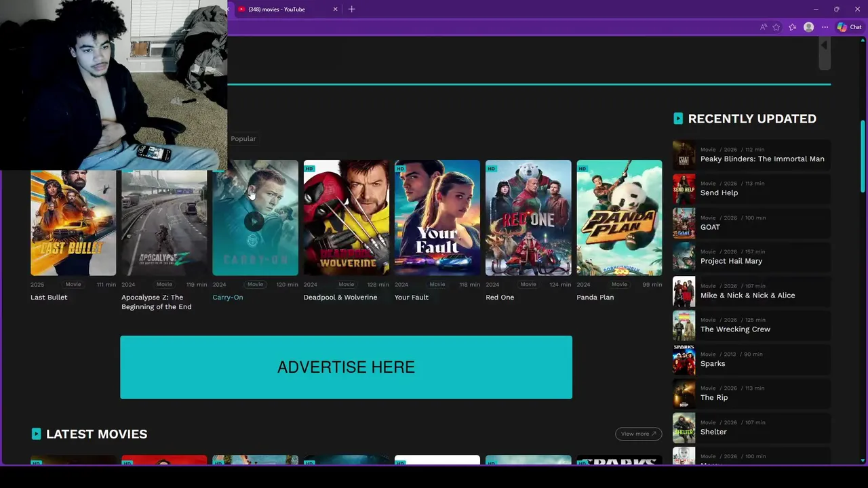Screen dimensions: 868x488
Task: Open the Favorites list icon
Action: pos(792,27)
